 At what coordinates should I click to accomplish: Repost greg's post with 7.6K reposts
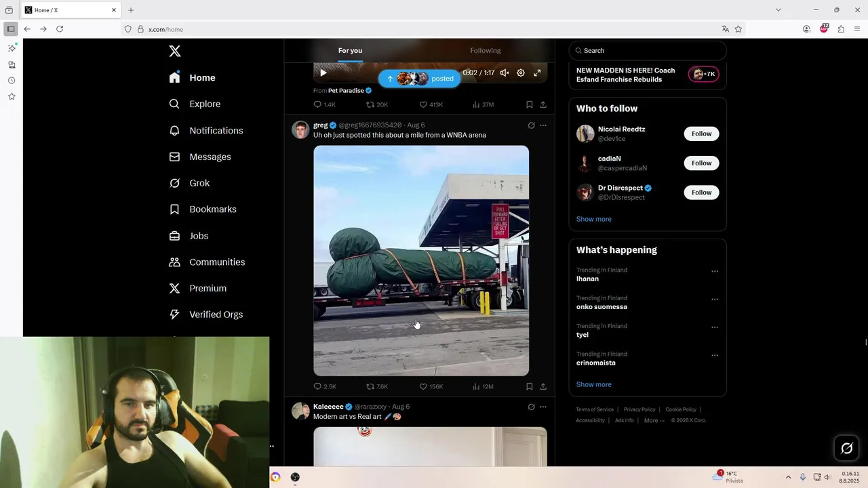pos(377,387)
